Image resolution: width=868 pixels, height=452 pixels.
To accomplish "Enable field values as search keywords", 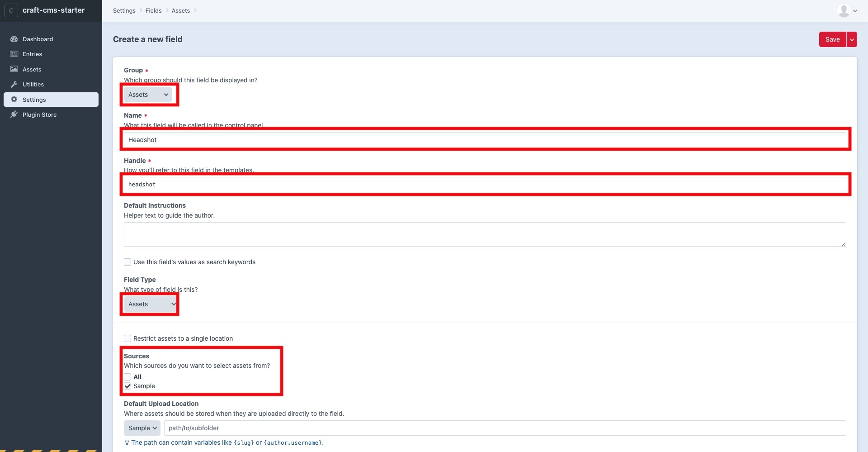I will click(x=127, y=262).
